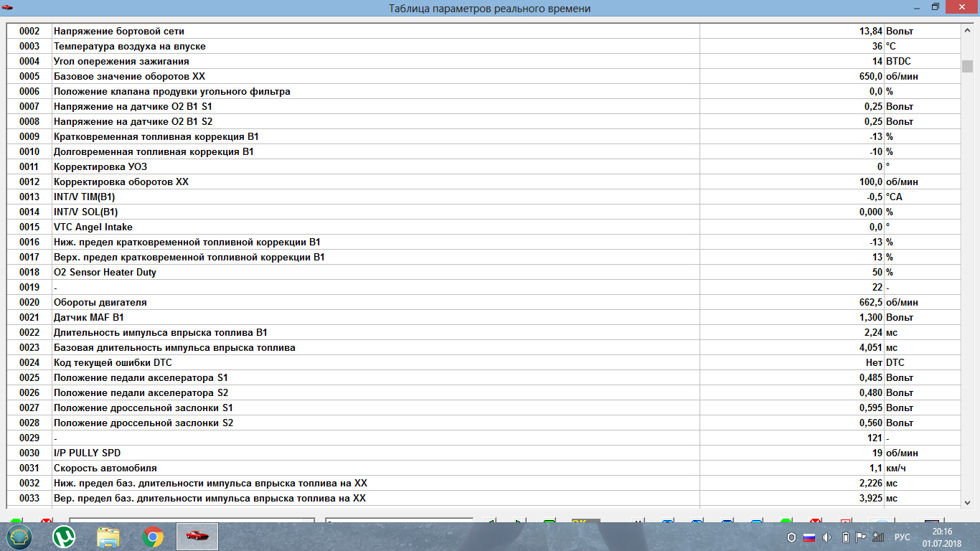
Task: Click the scrollbar down arrow of the table
Action: 967,502
